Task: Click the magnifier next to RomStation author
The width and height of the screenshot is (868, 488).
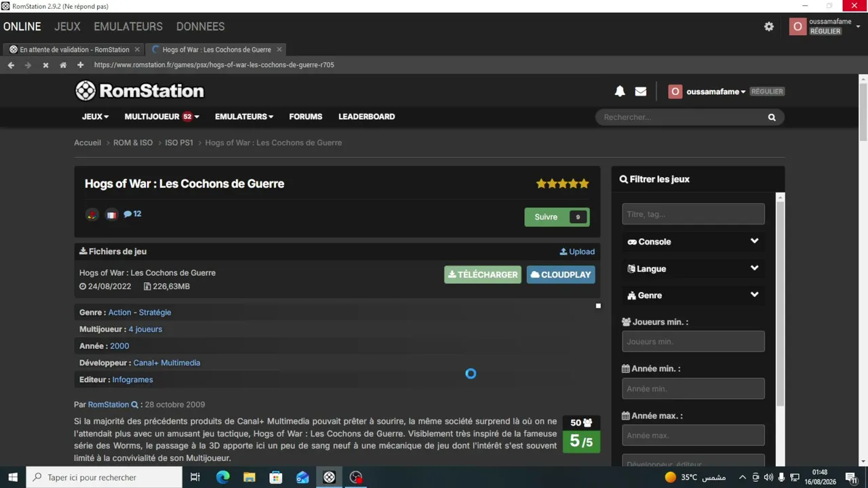Action: point(134,405)
